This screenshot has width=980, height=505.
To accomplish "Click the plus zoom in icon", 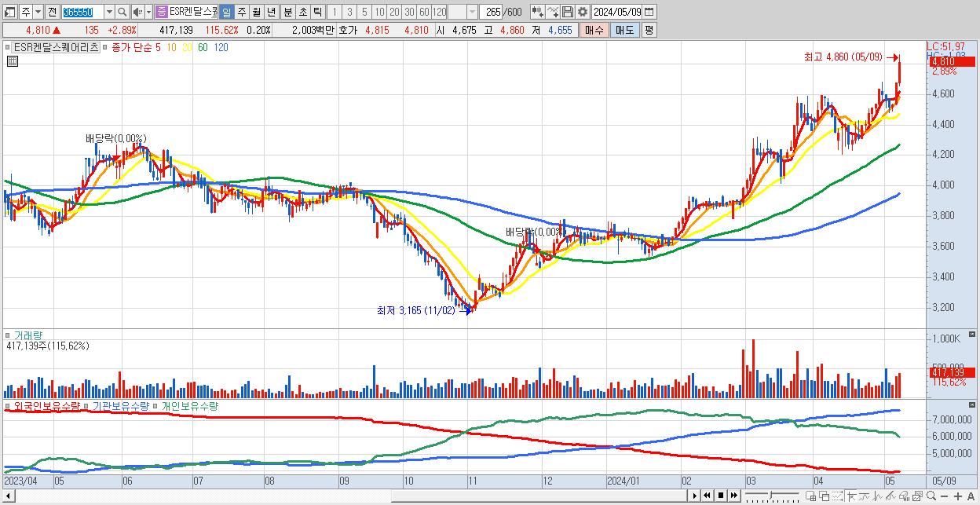I will click(x=958, y=496).
